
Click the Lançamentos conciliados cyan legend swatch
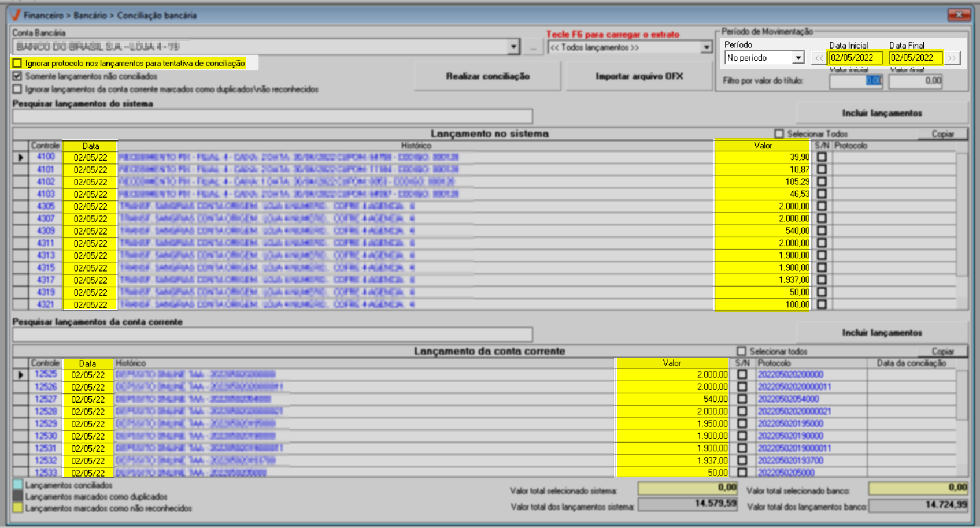pos(18,485)
